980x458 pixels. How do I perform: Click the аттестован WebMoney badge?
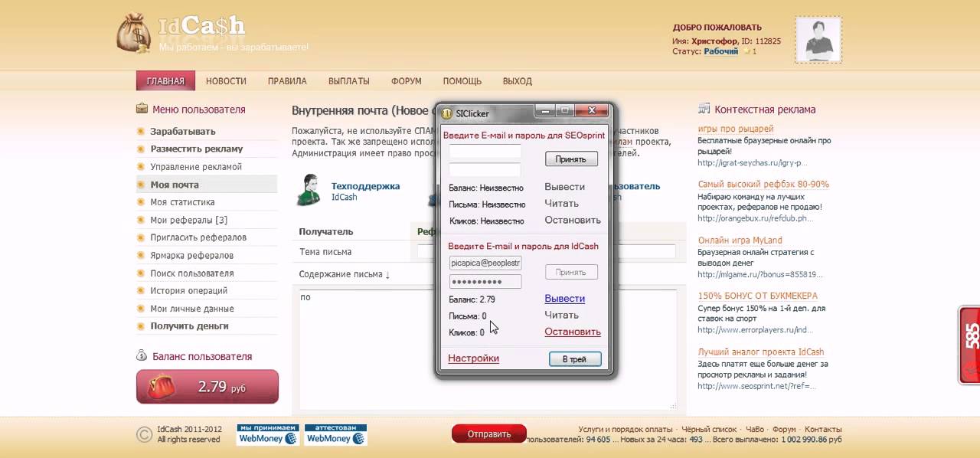(x=335, y=434)
